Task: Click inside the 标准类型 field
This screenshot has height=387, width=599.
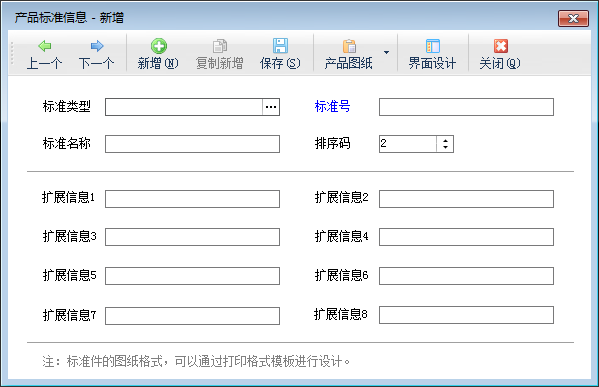Action: (184, 107)
